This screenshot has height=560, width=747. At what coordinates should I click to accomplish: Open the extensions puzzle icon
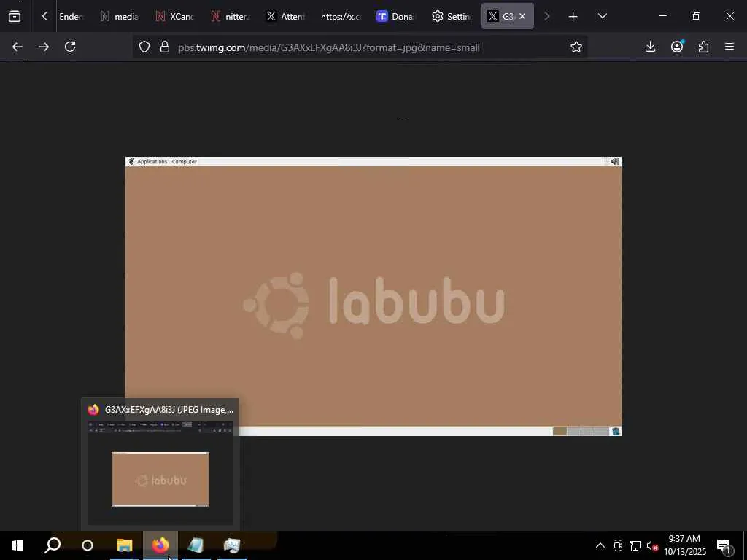(x=704, y=47)
